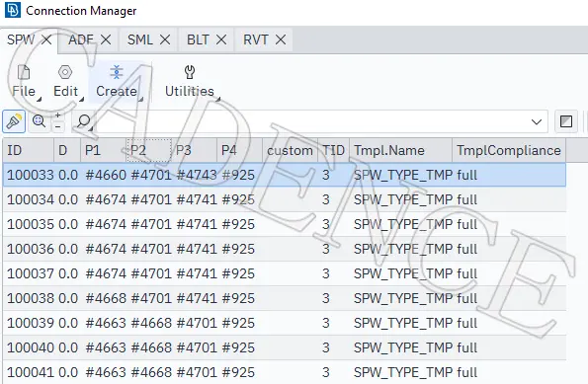Close the SML tab
The width and height of the screenshot is (588, 384).
point(165,39)
